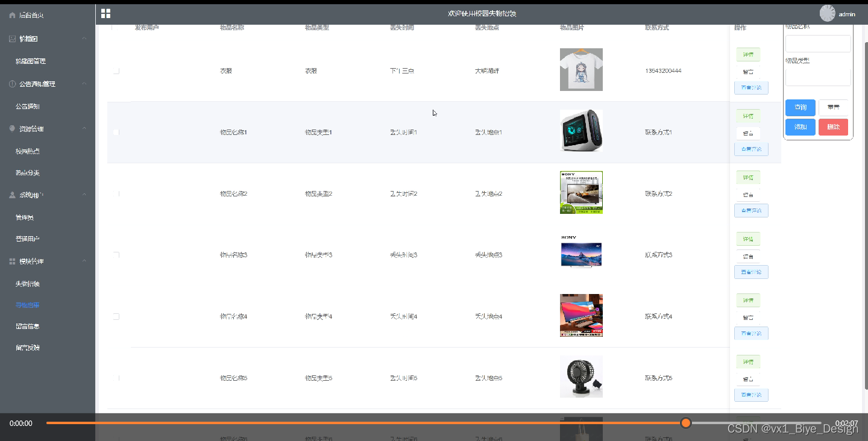The width and height of the screenshot is (868, 441).
Task: Click the home icon beside 后台首页
Action: (13, 15)
